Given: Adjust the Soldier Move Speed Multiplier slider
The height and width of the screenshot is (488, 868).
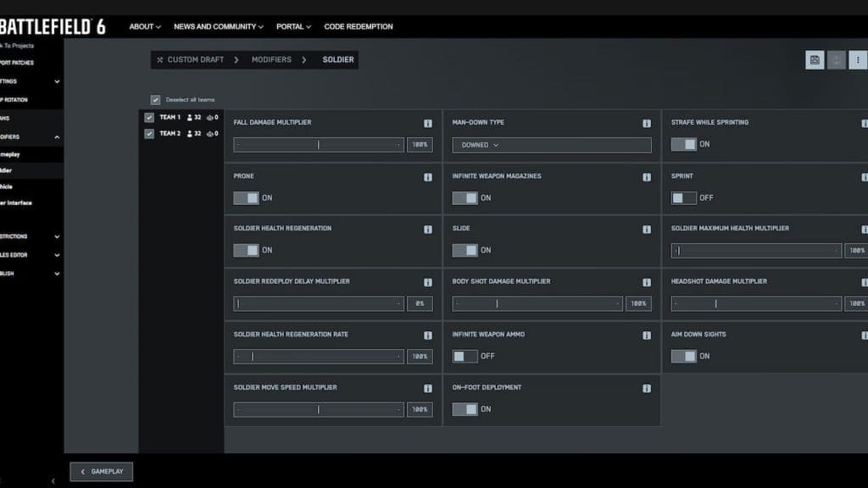Looking at the screenshot, I should tap(318, 409).
